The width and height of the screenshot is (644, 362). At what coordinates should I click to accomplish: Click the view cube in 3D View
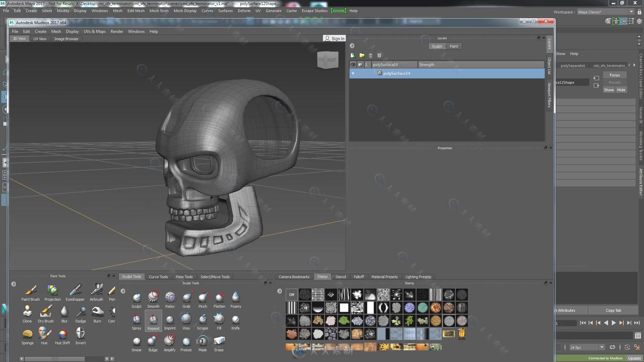click(x=328, y=60)
